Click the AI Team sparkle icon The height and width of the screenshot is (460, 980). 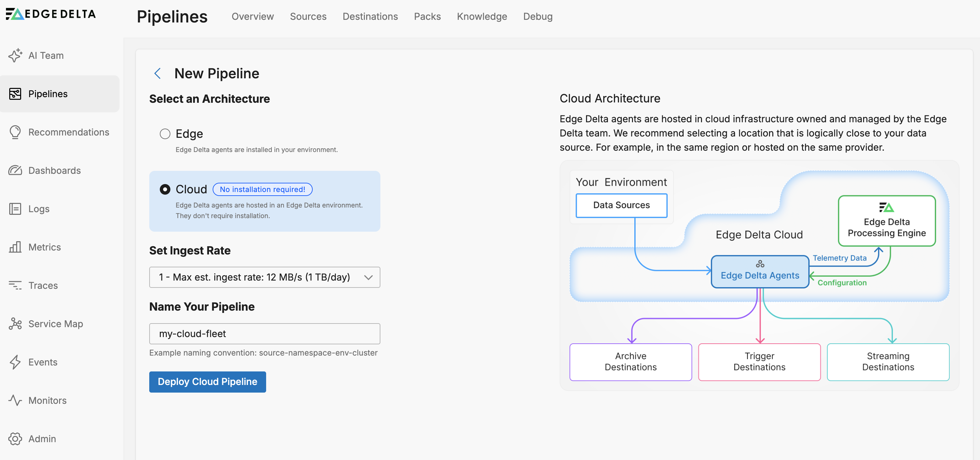(15, 56)
